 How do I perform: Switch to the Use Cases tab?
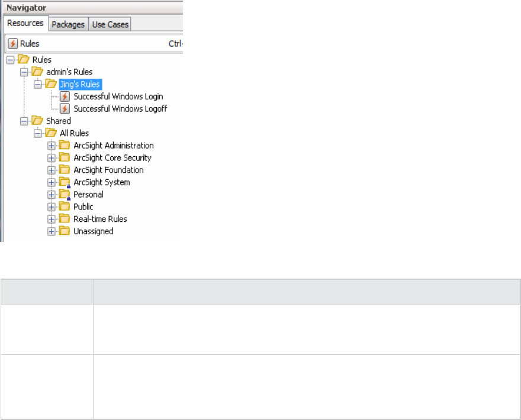tap(110, 25)
